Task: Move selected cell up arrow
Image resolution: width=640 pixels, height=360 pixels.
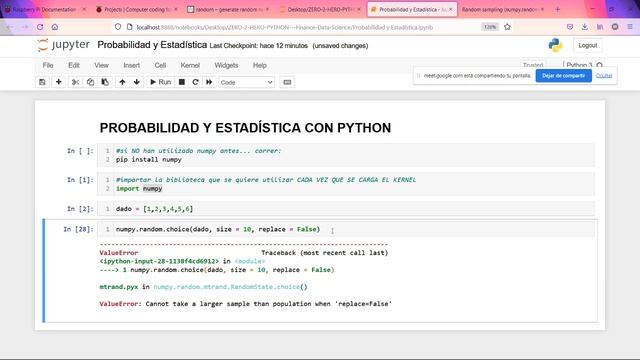Action: click(x=122, y=82)
